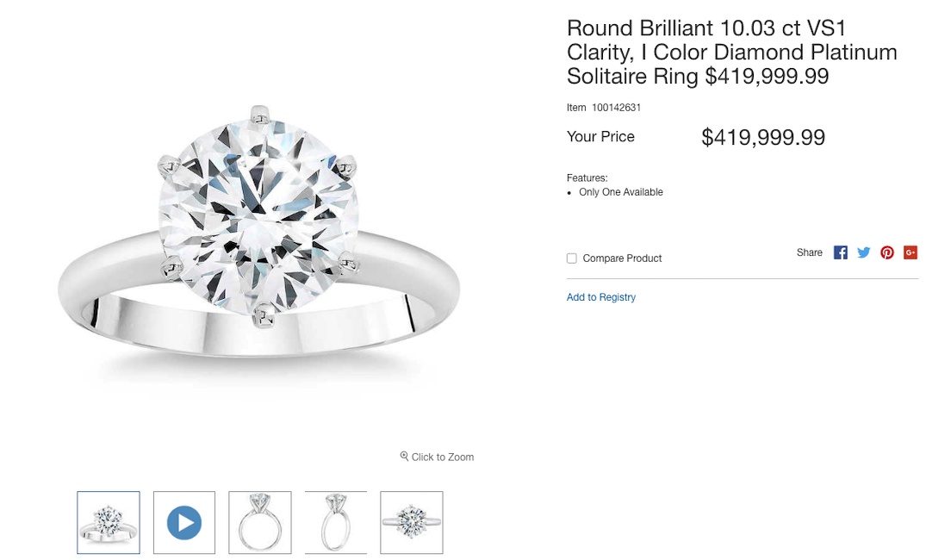Click the Compare Product label
Image resolution: width=951 pixels, height=560 pixels.
pos(622,258)
